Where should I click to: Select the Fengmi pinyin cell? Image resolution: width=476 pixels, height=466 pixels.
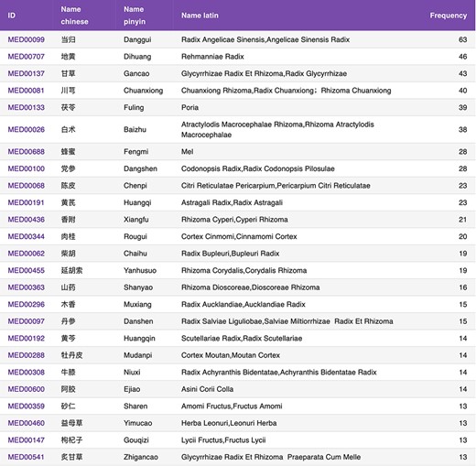pos(135,152)
